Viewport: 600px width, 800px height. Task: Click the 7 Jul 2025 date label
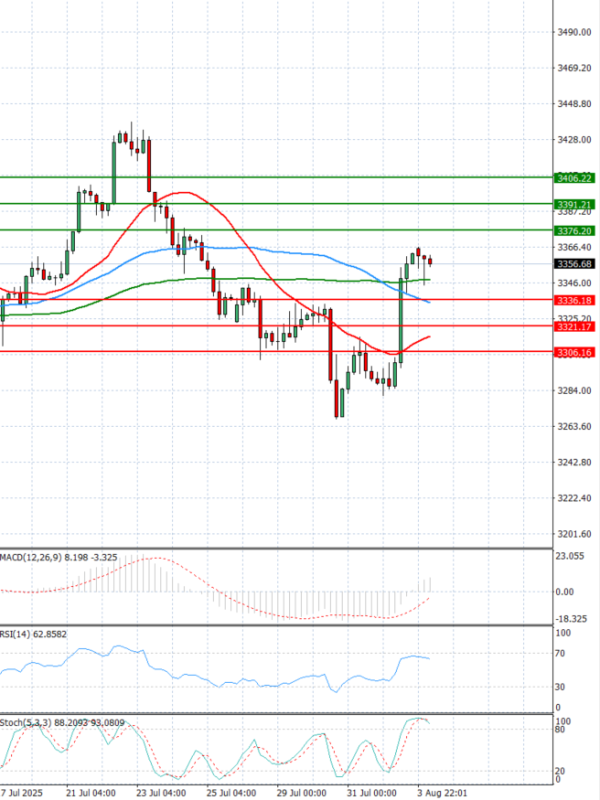pyautogui.click(x=21, y=793)
